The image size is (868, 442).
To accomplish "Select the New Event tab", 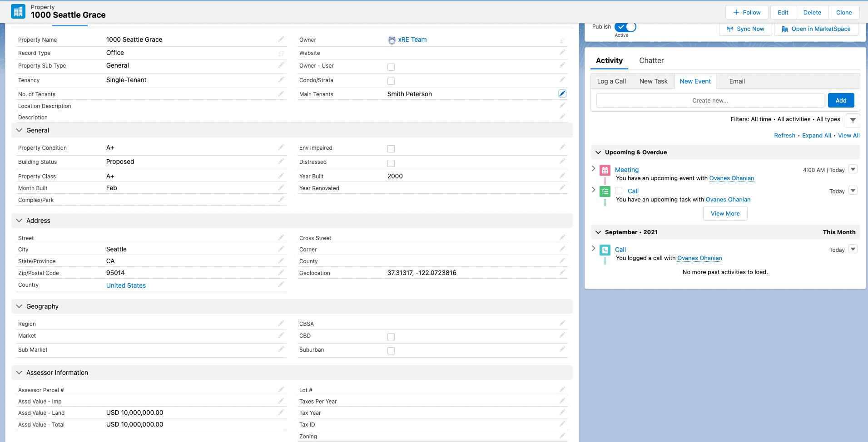I will click(695, 81).
